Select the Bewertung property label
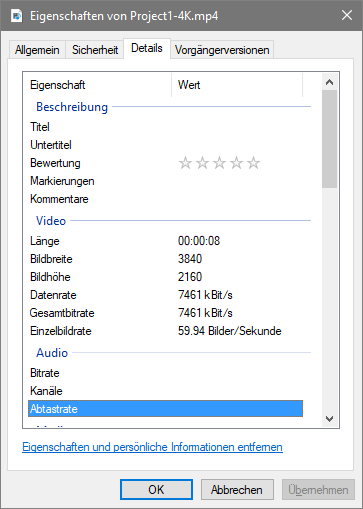Image resolution: width=363 pixels, height=509 pixels. (55, 163)
